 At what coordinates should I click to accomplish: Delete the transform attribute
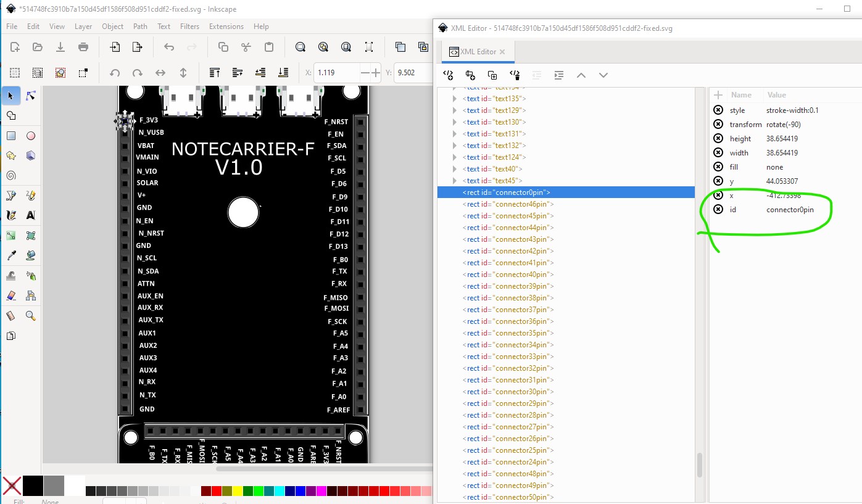click(718, 124)
